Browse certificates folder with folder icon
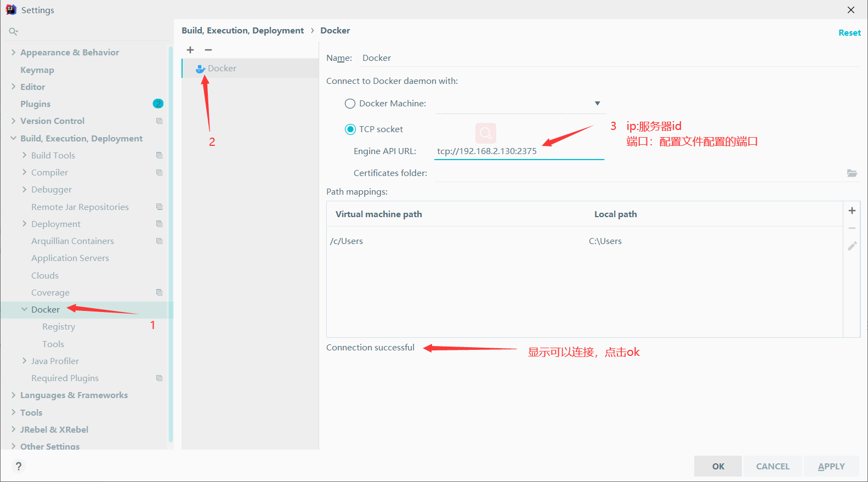The image size is (868, 482). point(852,173)
